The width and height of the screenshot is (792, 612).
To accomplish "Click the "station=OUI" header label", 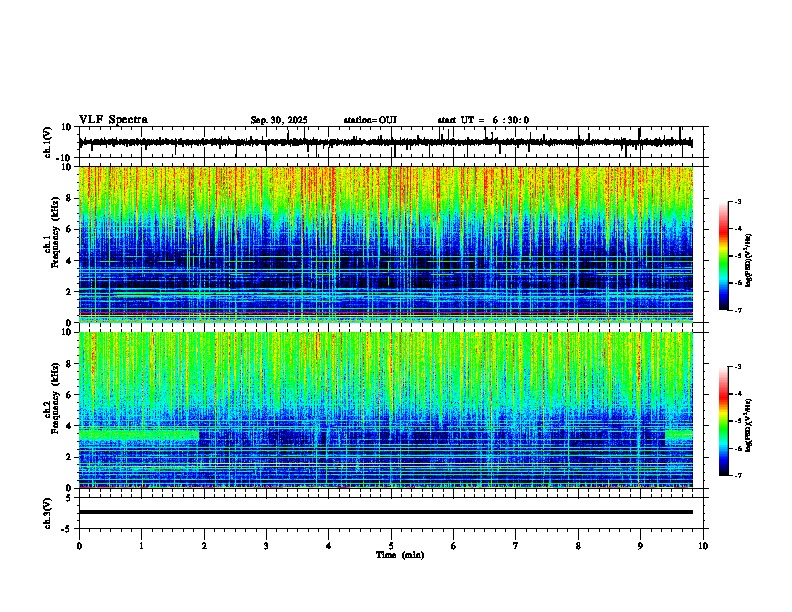I will click(370, 120).
